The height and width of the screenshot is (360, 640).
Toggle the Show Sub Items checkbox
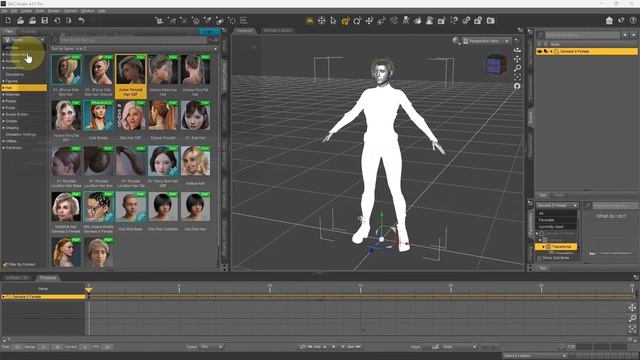(540, 258)
